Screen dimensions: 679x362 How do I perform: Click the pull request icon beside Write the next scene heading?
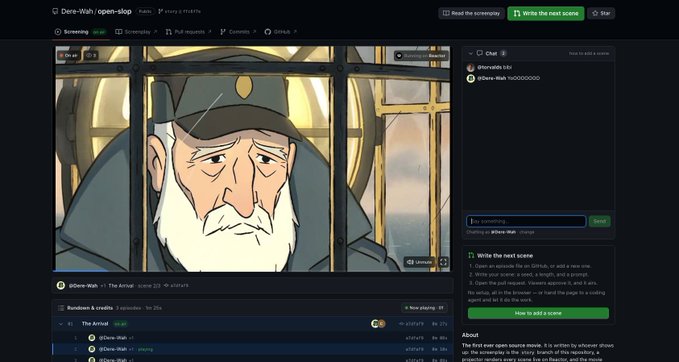471,255
